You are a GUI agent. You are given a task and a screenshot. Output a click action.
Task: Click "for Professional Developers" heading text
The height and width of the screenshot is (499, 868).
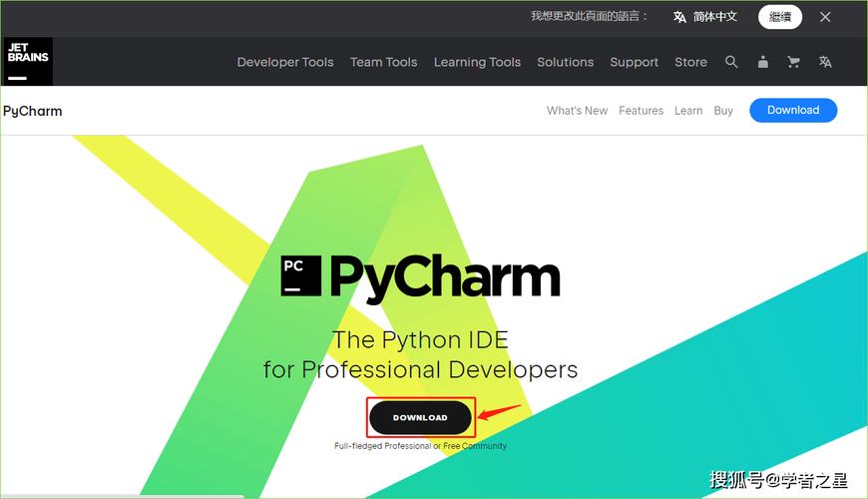click(x=420, y=370)
